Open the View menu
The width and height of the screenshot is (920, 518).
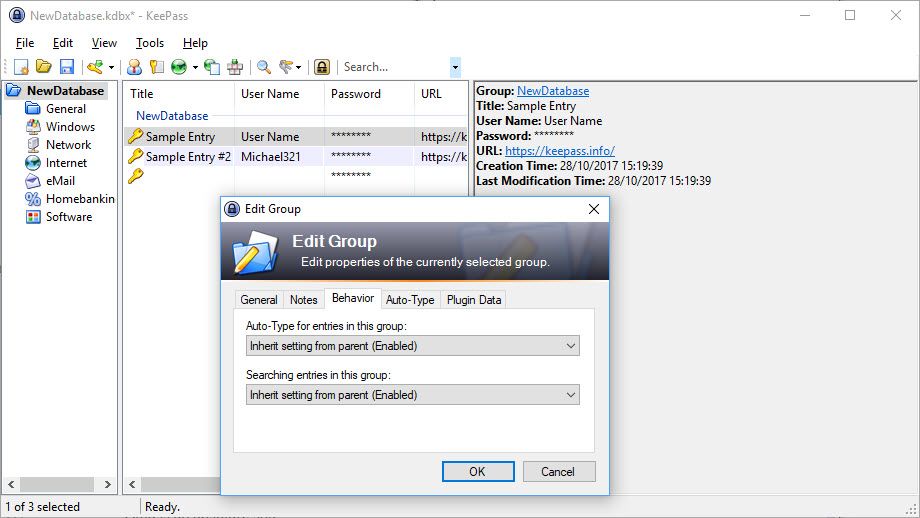104,43
